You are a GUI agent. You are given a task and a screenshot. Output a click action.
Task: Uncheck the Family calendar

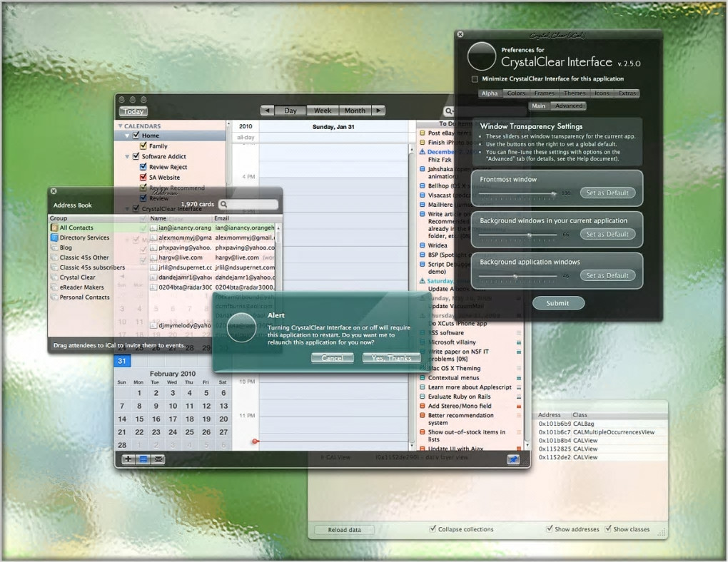[143, 145]
